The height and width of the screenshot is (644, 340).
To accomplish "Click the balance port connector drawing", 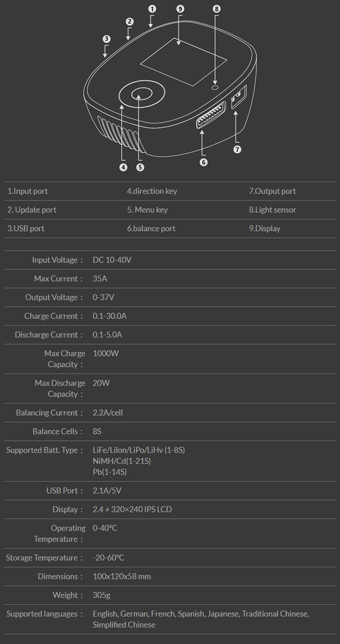I will (x=210, y=115).
